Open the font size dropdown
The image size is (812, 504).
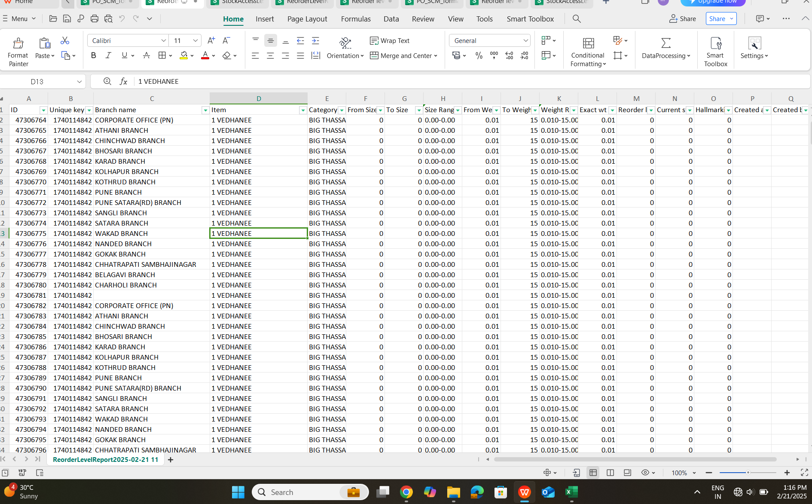(x=195, y=40)
